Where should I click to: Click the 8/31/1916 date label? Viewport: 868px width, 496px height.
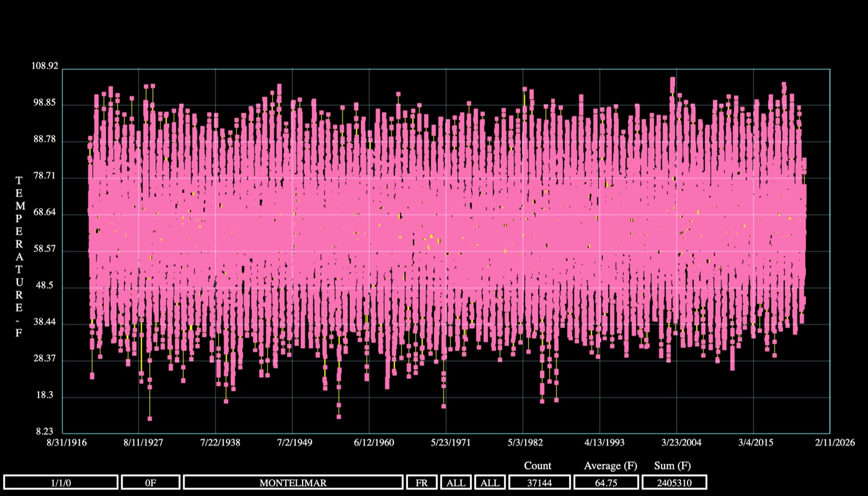point(67,442)
